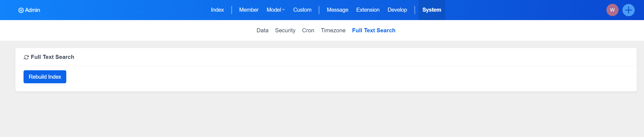Screen dimensions: 644x137
Task: Go to the Index menu item
Action: [217, 10]
